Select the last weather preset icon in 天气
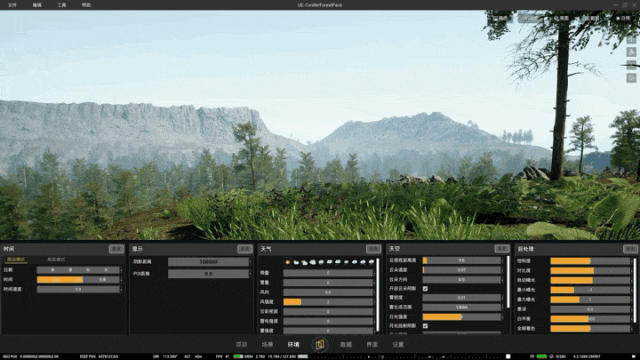640x360 pixels. [x=371, y=262]
